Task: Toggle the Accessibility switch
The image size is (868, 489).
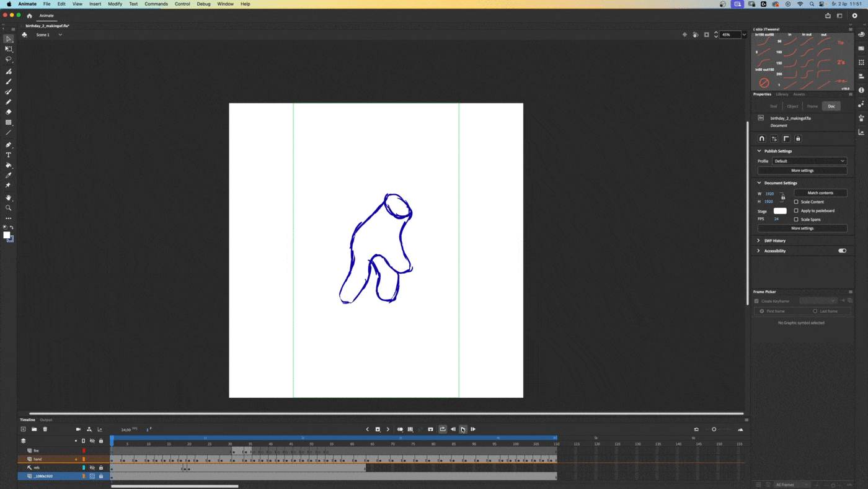Action: pos(842,251)
